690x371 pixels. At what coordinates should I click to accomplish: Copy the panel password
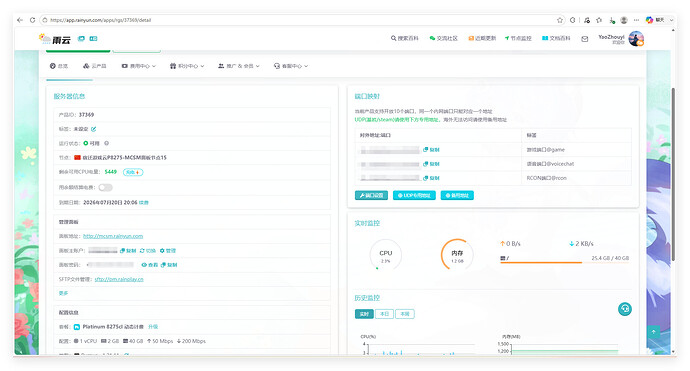coord(169,265)
